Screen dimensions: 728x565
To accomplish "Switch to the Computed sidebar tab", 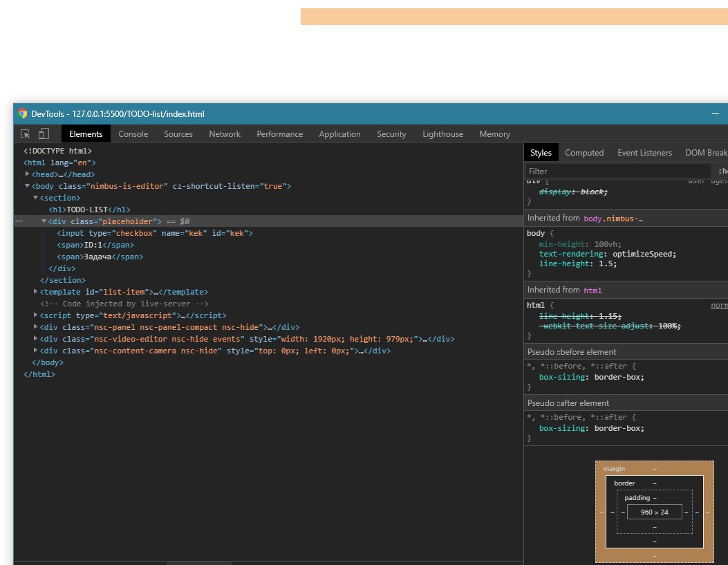I will 584,153.
